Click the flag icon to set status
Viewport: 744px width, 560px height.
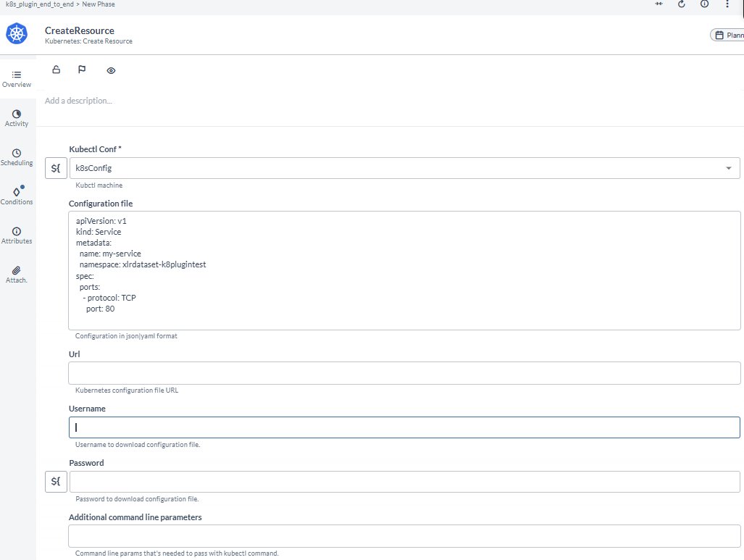[x=82, y=70]
